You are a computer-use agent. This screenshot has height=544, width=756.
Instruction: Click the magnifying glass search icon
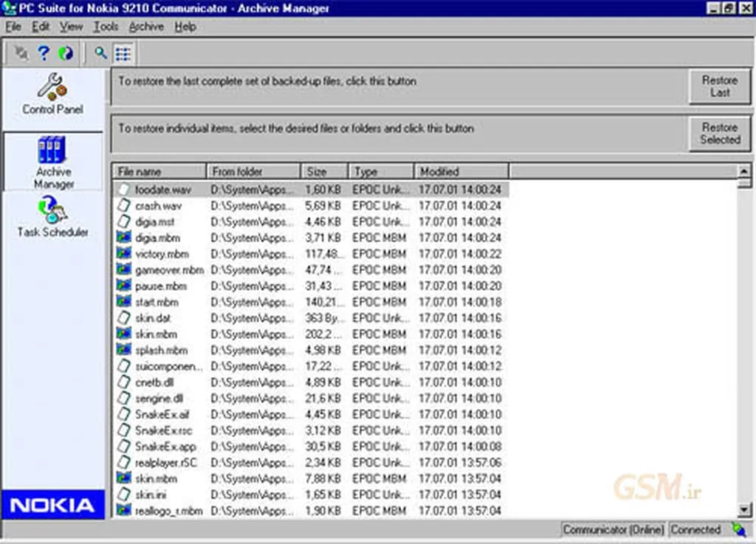tap(100, 53)
